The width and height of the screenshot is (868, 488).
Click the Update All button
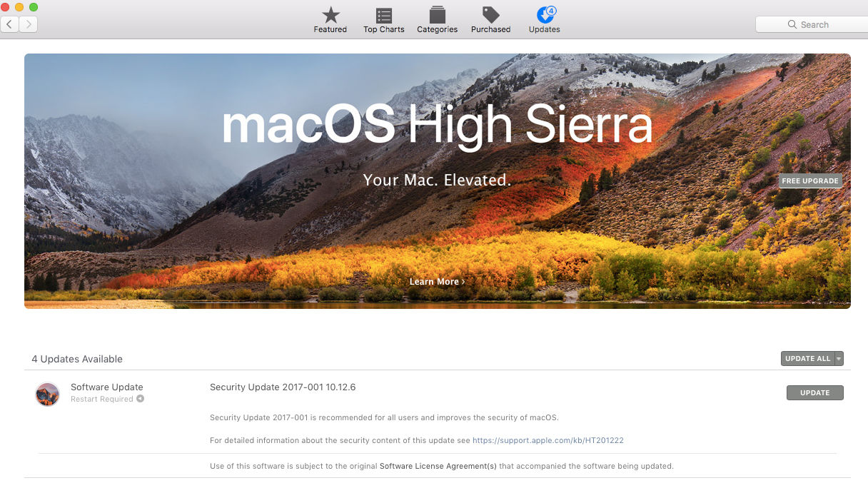(x=807, y=359)
